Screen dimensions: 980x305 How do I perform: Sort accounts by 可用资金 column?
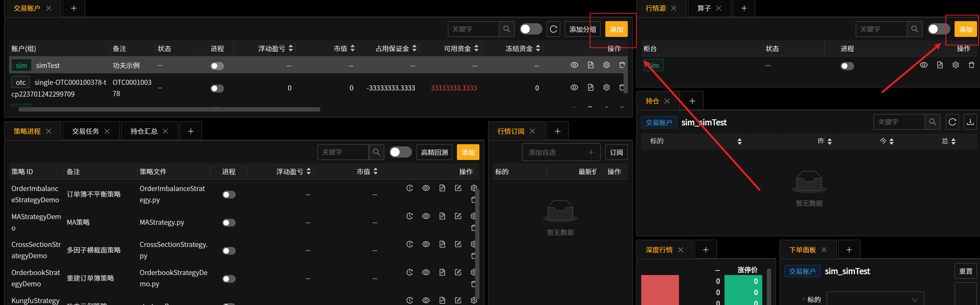click(x=476, y=48)
